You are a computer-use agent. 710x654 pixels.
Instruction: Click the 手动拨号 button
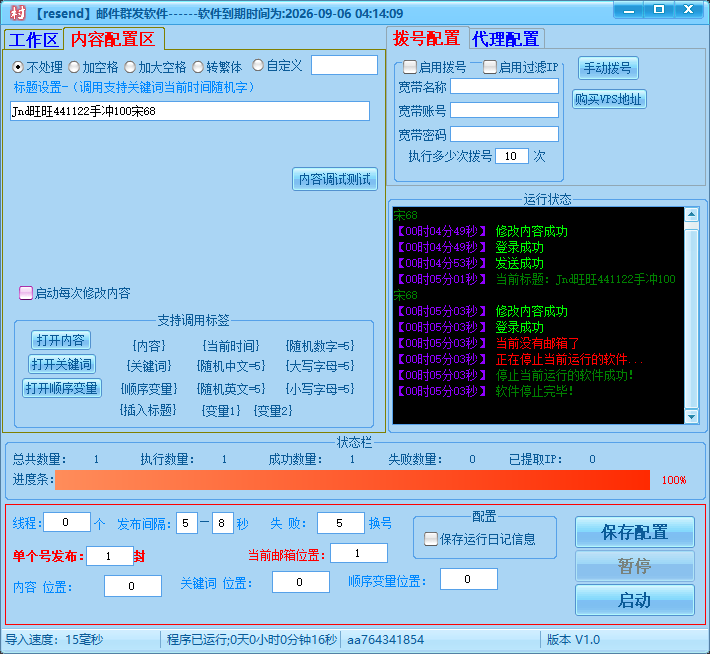608,68
